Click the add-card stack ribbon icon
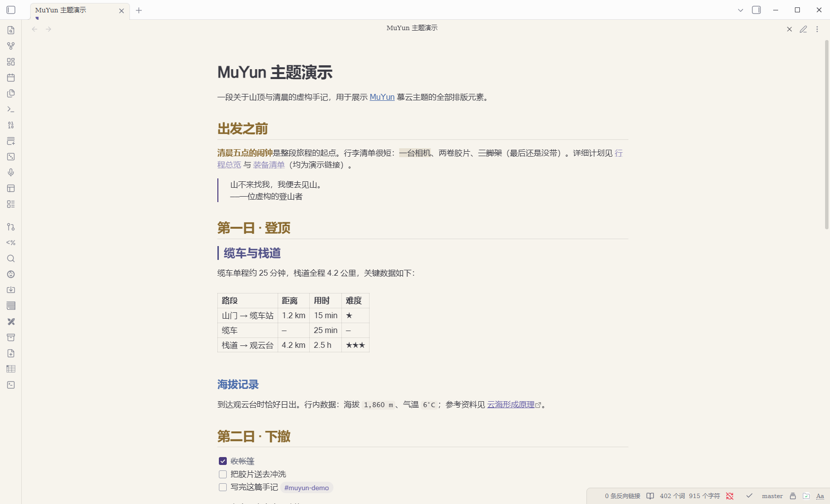This screenshot has height=504, width=830. click(x=11, y=141)
